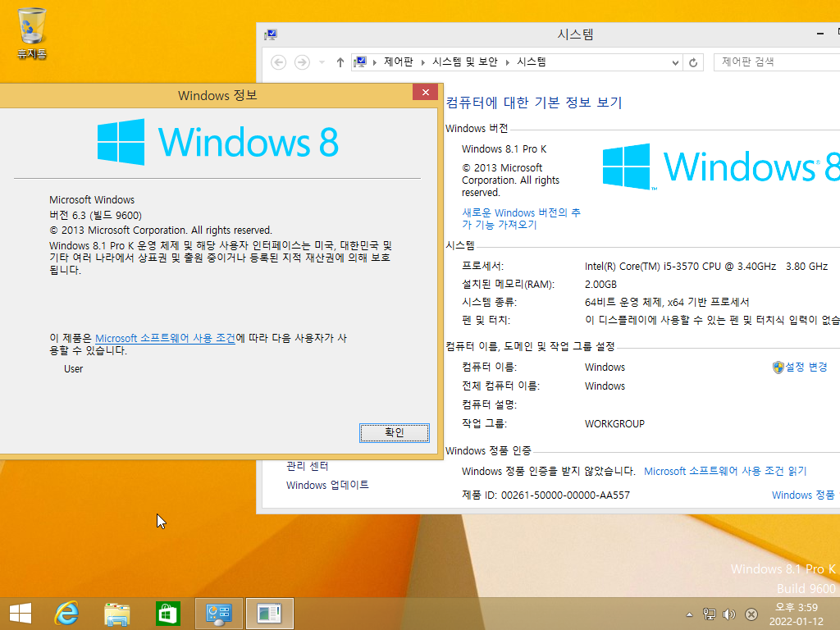
Task: Click 컴퓨터에 대한 기본 정보 보기 heading
Action: click(x=533, y=103)
